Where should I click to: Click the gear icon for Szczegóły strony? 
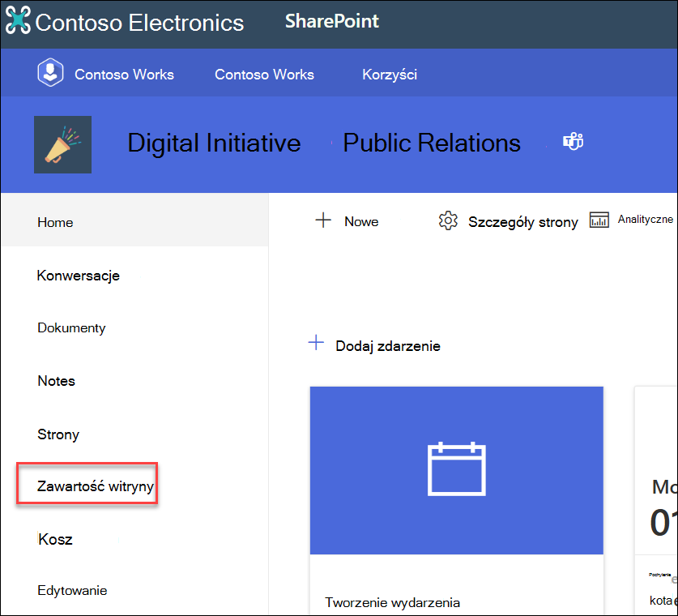447,220
